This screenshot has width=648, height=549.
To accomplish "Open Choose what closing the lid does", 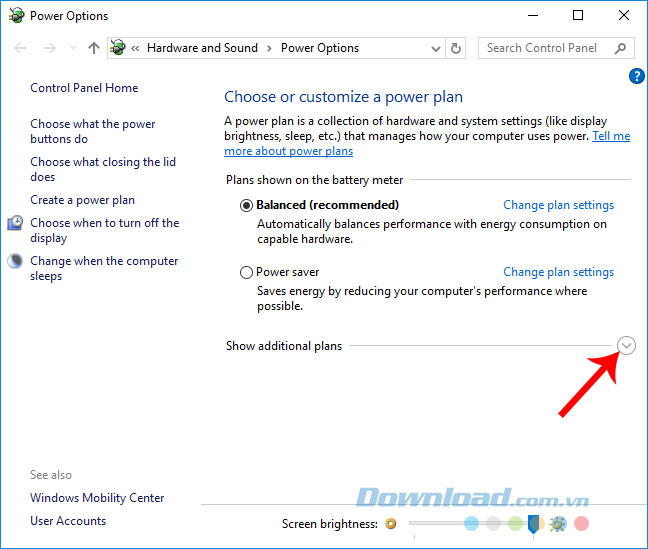I will (103, 169).
